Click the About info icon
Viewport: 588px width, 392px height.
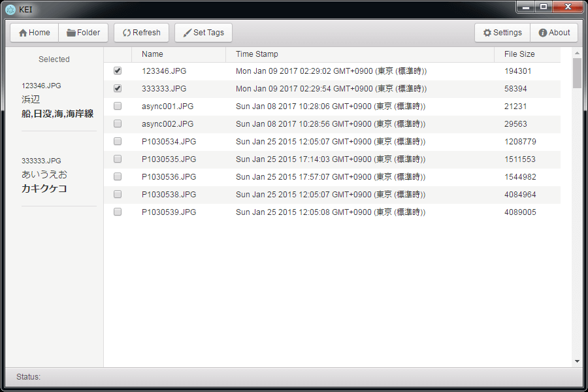[x=543, y=33]
